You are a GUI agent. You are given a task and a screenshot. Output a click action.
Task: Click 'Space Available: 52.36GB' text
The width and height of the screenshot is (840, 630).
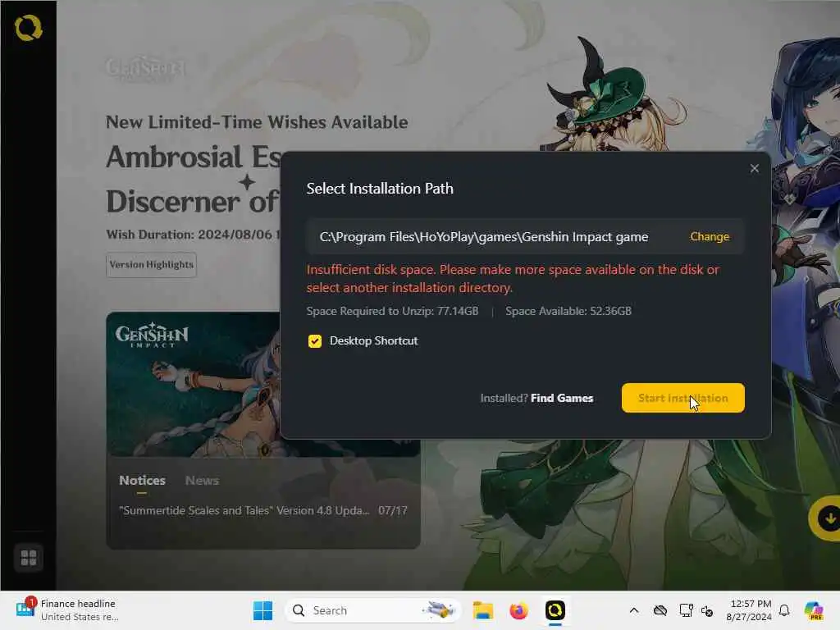(x=568, y=311)
